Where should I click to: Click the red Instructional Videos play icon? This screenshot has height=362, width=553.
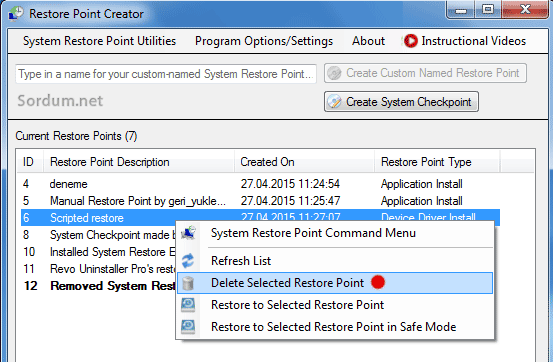point(411,41)
